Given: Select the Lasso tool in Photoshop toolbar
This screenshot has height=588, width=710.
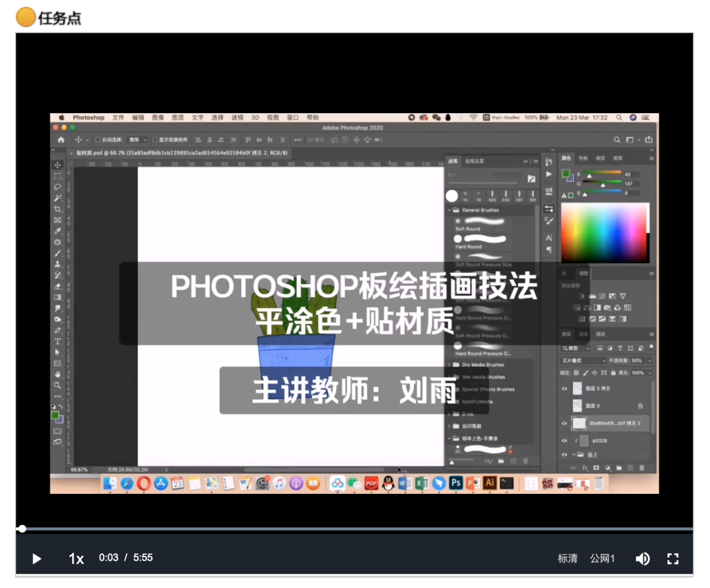Looking at the screenshot, I should click(x=57, y=187).
